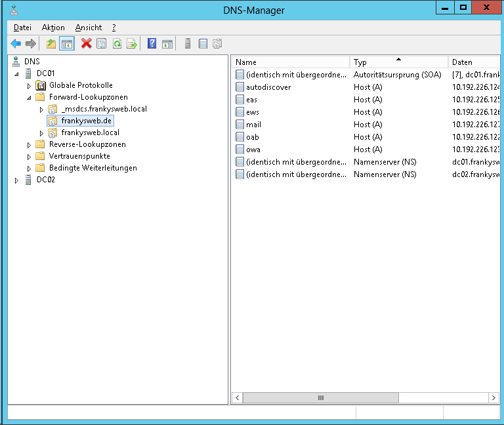Open properties using the toolbar icon
This screenshot has height=425, width=504.
tap(101, 44)
